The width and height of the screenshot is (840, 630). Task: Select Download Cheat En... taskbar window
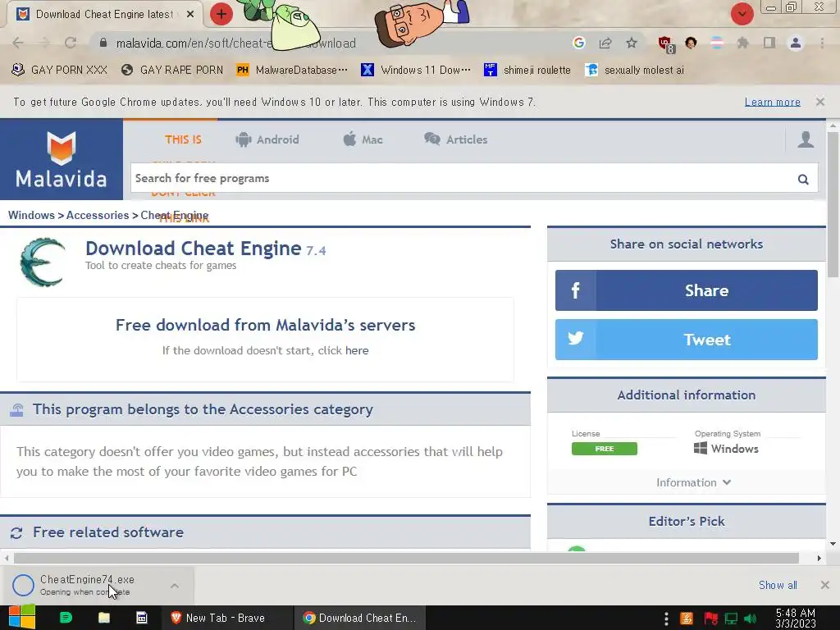(359, 618)
